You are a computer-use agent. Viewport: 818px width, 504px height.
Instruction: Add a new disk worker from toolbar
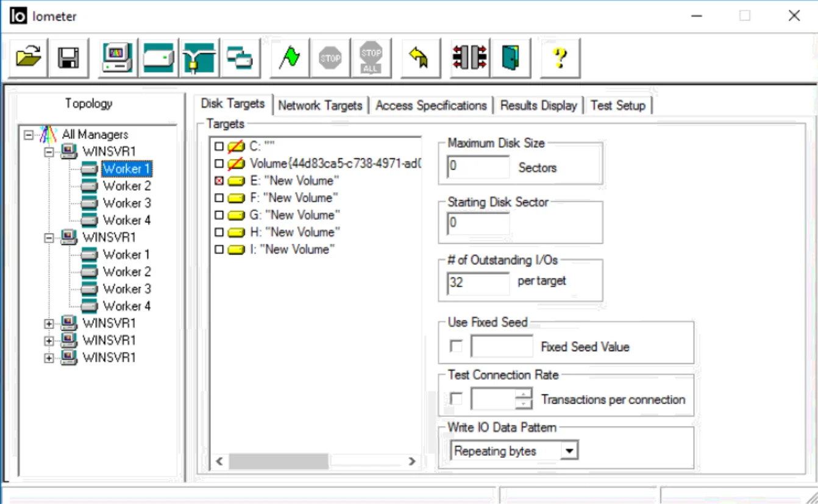point(158,58)
